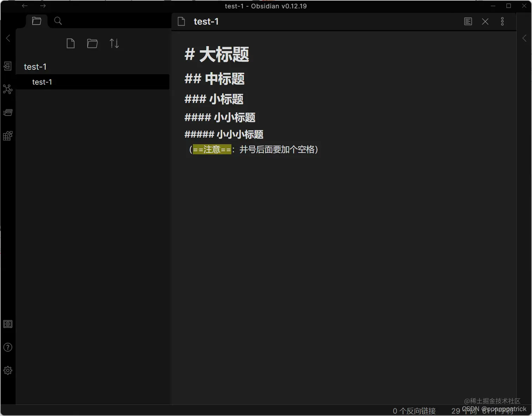The width and height of the screenshot is (532, 416).
Task: Click the ##### 小小小标题 heading line
Action: click(x=224, y=134)
